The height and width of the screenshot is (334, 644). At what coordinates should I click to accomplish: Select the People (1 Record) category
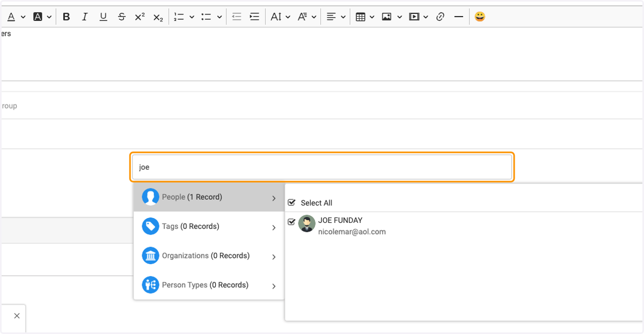(209, 197)
